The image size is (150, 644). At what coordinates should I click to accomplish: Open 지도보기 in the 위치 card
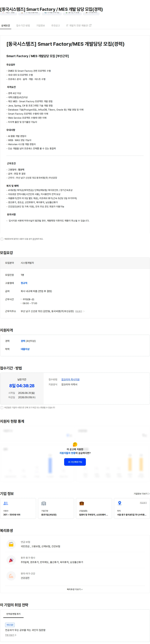tap(143, 503)
